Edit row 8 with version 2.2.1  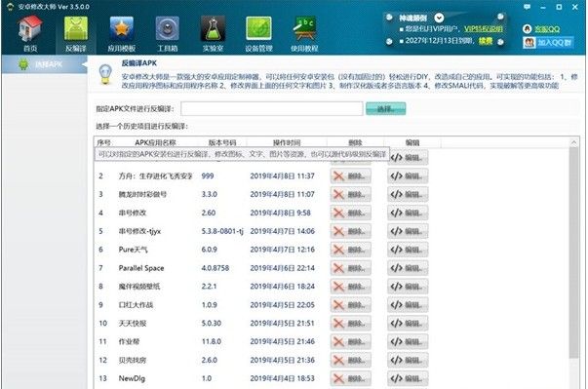coord(408,286)
